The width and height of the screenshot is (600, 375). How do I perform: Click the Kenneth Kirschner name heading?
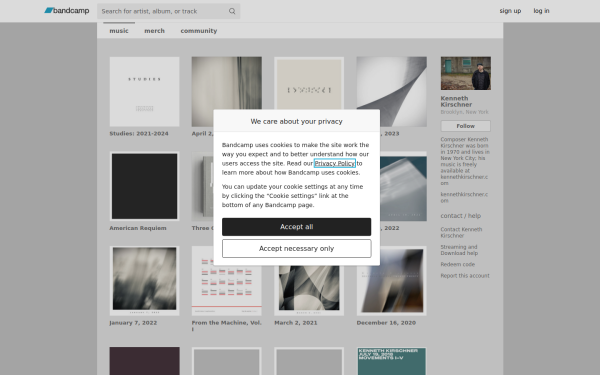[x=456, y=101]
